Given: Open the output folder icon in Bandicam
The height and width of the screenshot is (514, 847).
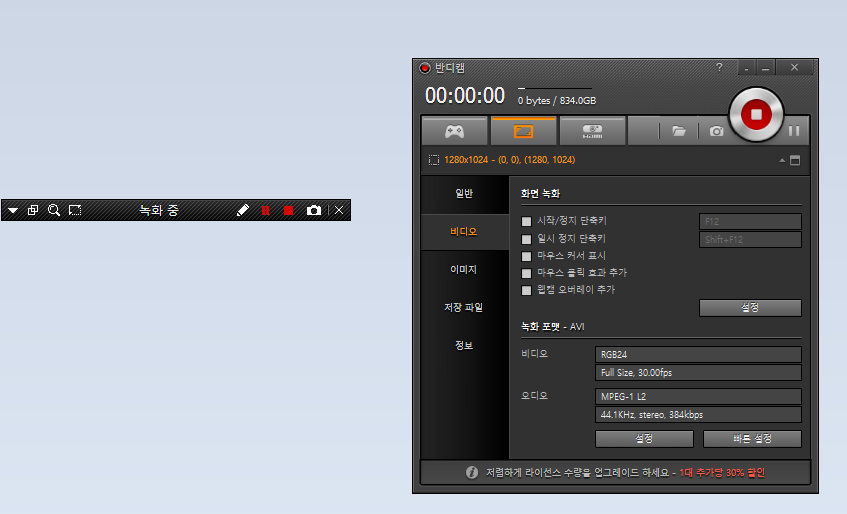Looking at the screenshot, I should click(679, 131).
